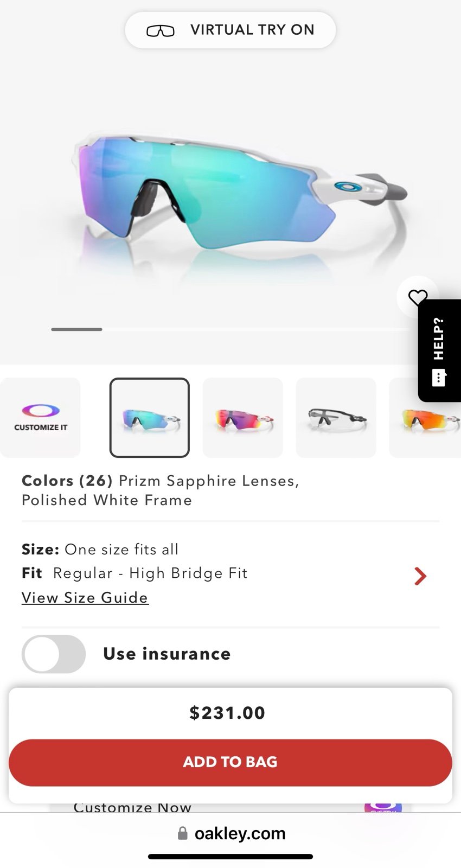Click the Add to Bag button

tap(230, 762)
